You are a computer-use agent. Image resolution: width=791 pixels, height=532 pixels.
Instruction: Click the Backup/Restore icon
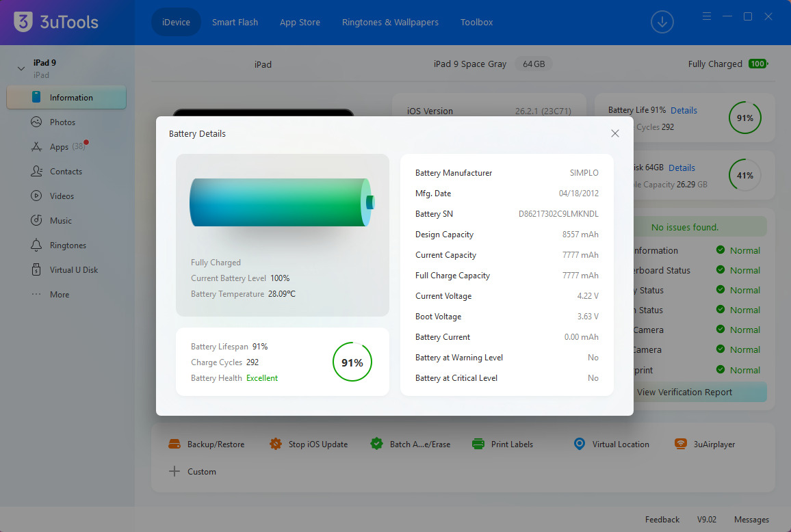point(174,444)
